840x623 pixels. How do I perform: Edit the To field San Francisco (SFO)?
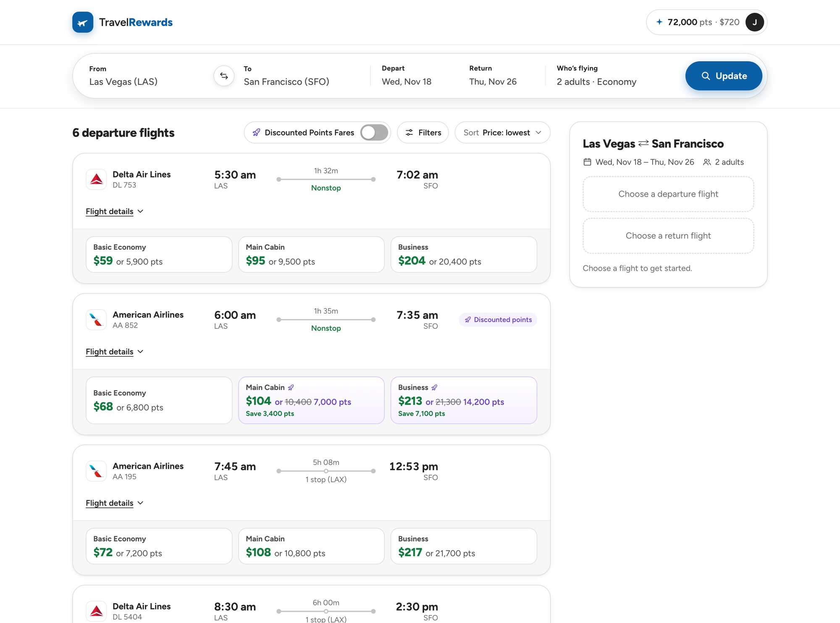click(x=302, y=76)
